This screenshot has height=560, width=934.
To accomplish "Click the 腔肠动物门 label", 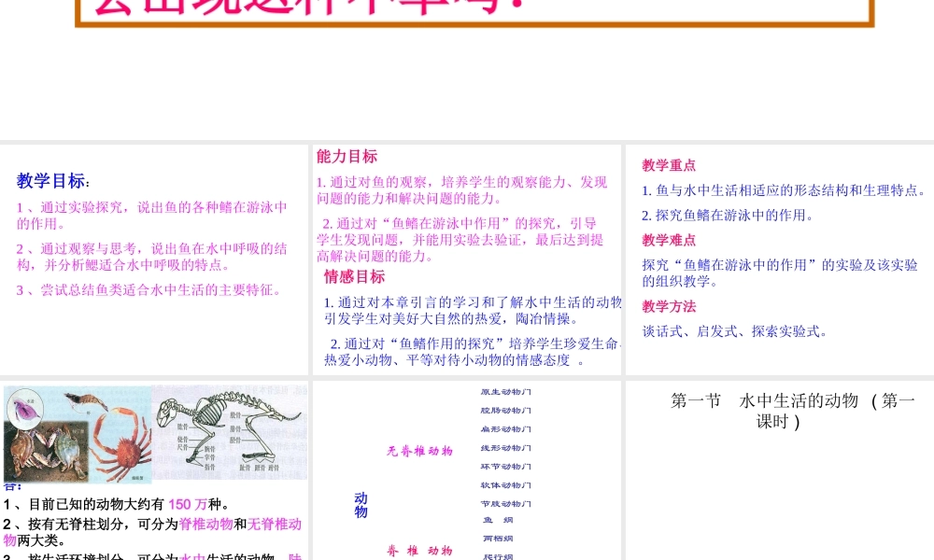I will [505, 411].
